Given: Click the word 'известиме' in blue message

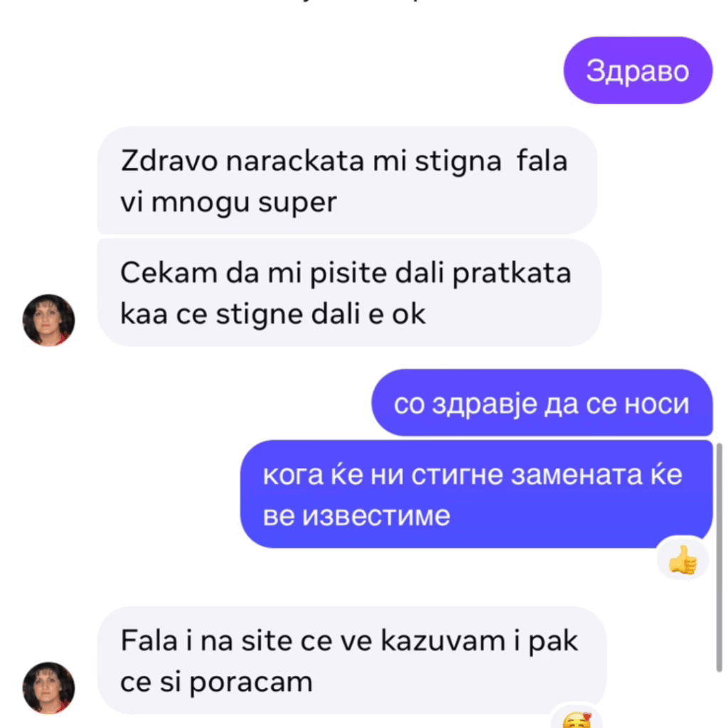Looking at the screenshot, I should click(x=376, y=516).
